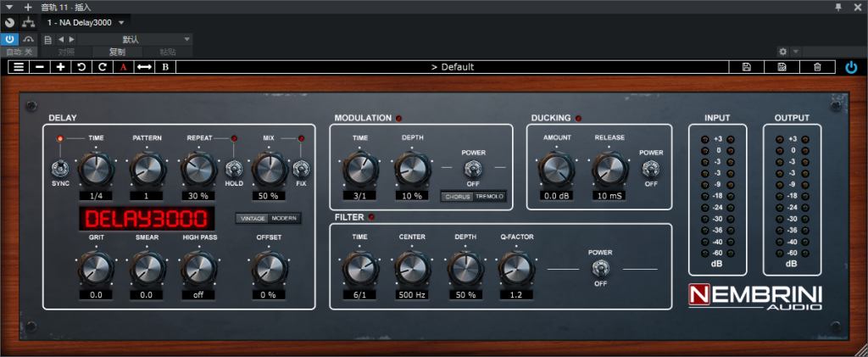Toggle the FILTER POWER switch
This screenshot has width=868, height=357.
coord(600,269)
